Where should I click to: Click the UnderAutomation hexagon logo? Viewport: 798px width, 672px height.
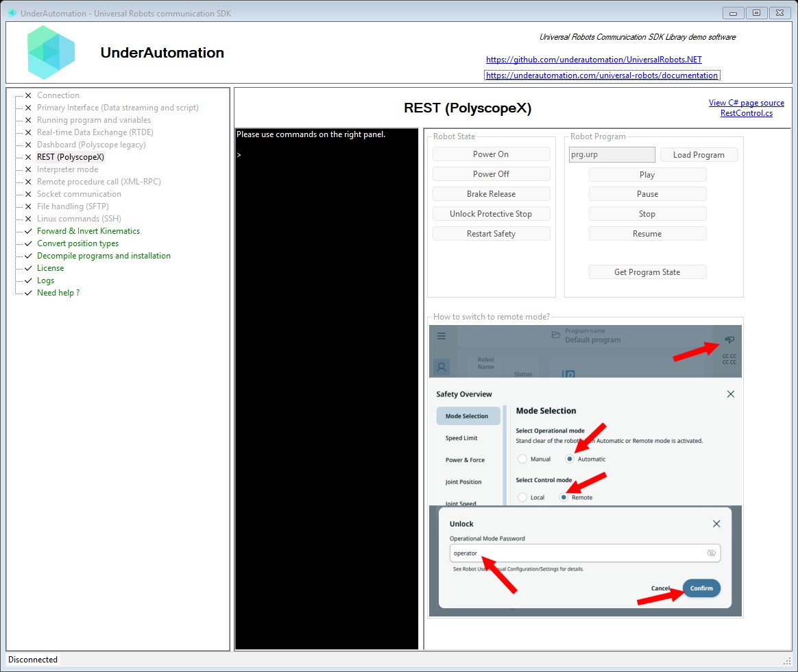(x=51, y=52)
